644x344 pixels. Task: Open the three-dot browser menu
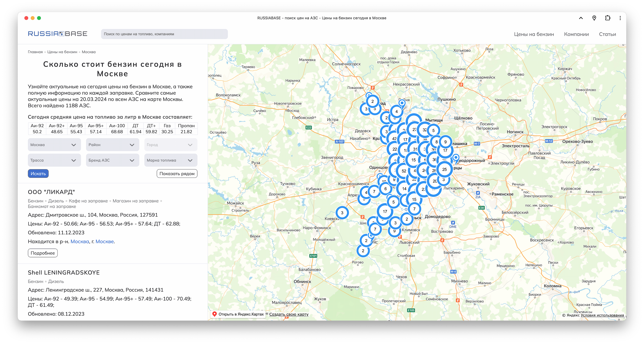pos(620,18)
